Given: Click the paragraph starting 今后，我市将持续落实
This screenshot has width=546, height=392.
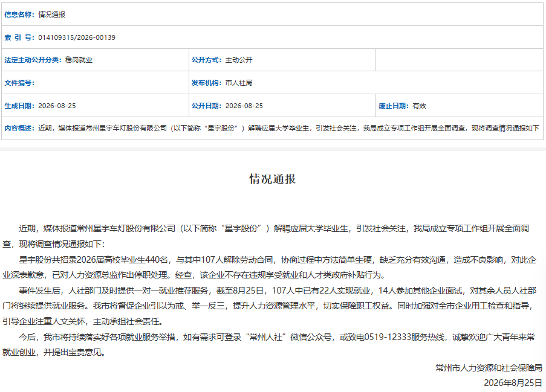Looking at the screenshot, I should [x=268, y=344].
